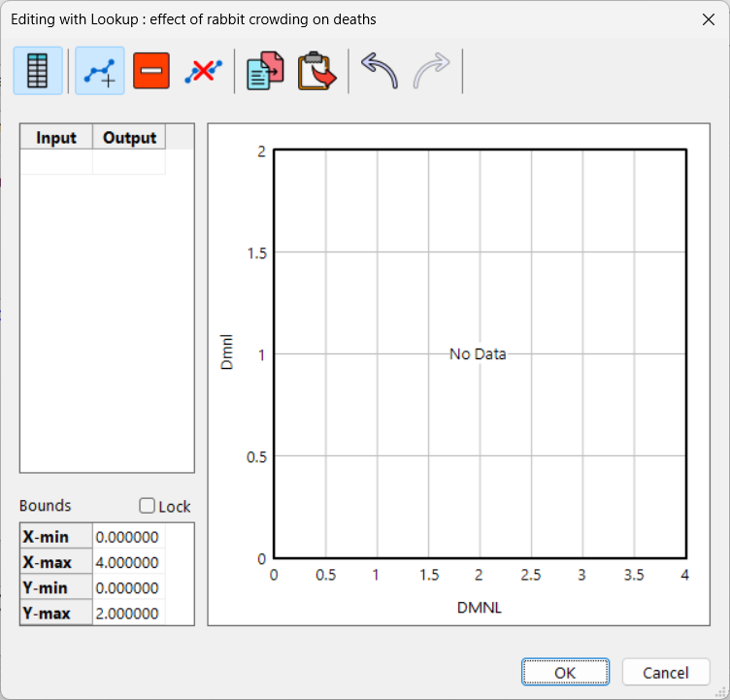This screenshot has width=730, height=700.
Task: Click the Y-min value field
Action: coord(129,587)
